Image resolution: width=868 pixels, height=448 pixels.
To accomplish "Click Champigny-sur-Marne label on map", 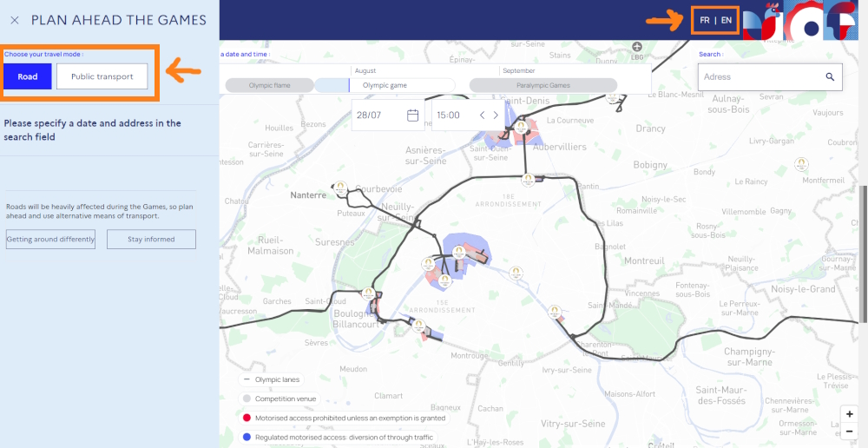I will [x=750, y=357].
